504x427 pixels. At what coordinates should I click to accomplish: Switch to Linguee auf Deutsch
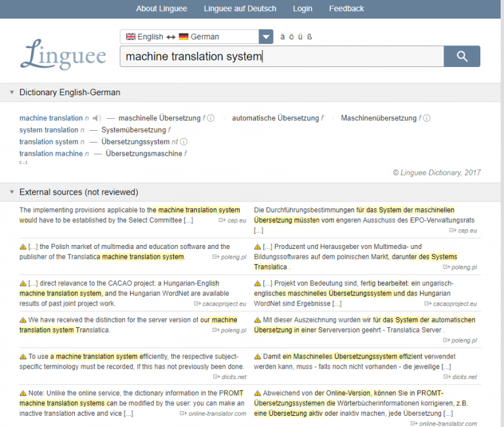coord(240,9)
